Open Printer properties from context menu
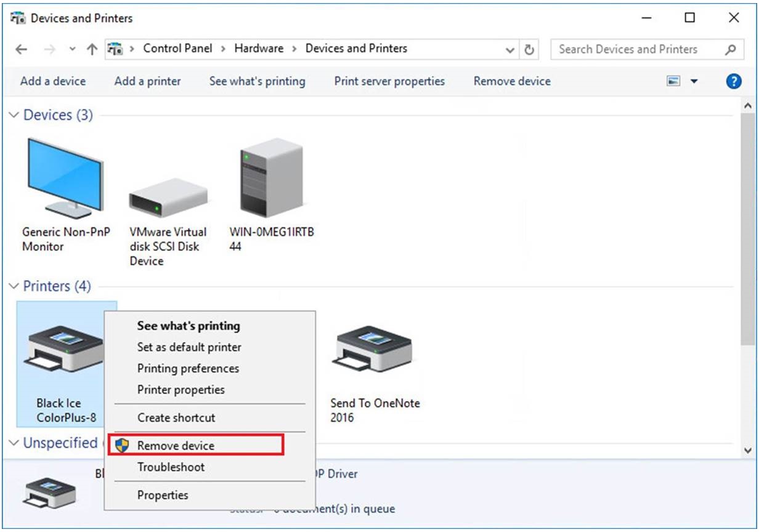Screen dimensions: 759x532 (181, 390)
